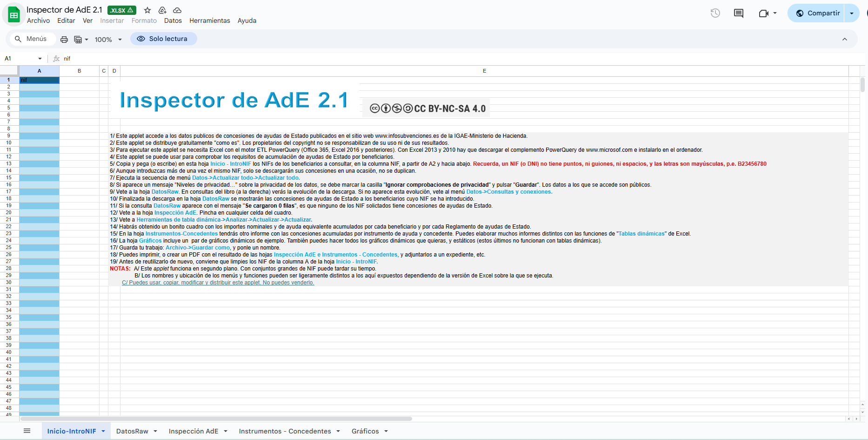Screen dimensions: 868x440
Task: Open the name box dropdown arrow
Action: (40, 59)
